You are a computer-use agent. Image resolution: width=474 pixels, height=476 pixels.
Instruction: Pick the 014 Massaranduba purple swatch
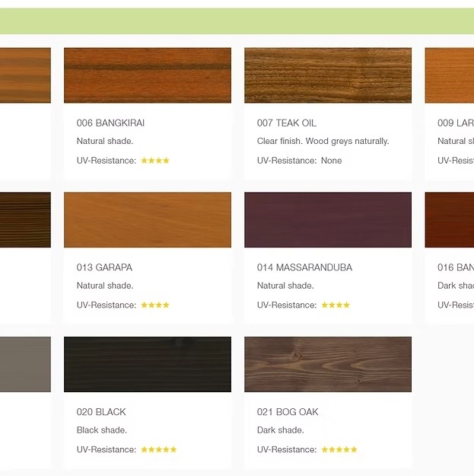328,219
